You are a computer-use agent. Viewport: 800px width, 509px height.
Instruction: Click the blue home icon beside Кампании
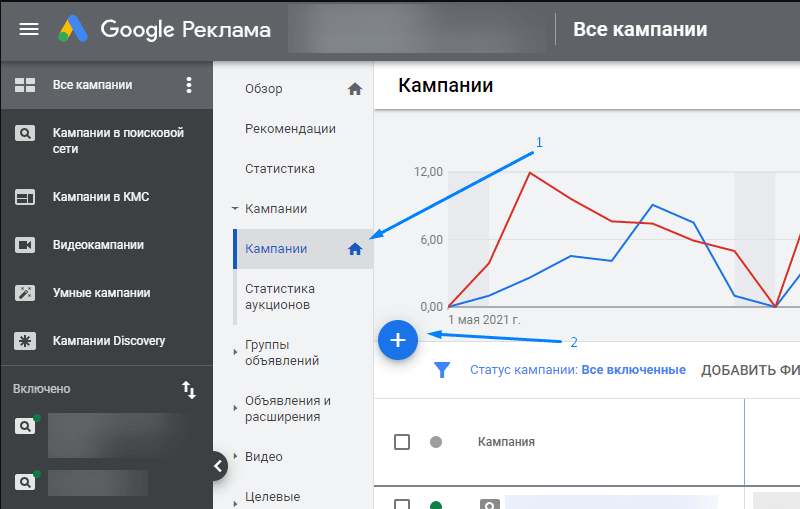(355, 249)
